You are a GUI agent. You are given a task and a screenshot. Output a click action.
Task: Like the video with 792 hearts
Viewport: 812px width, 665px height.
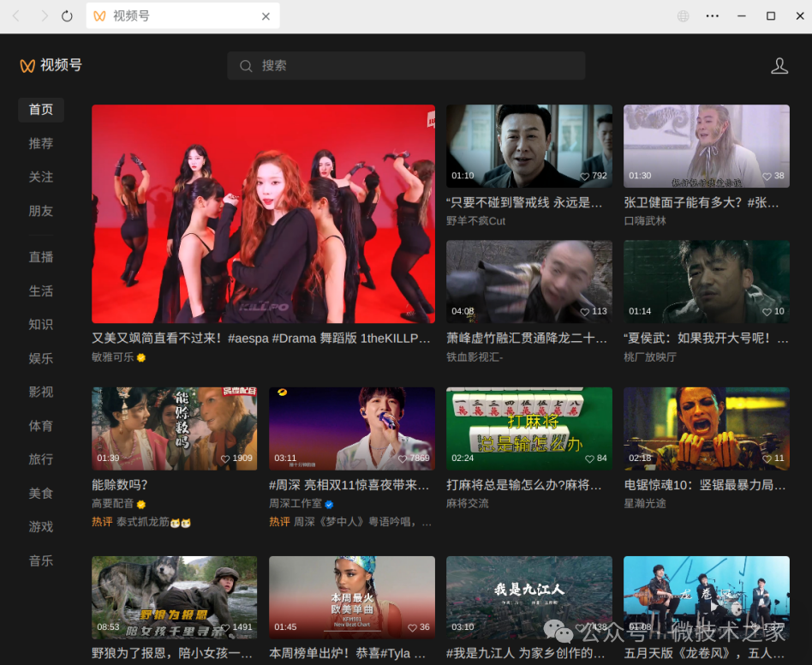click(585, 176)
